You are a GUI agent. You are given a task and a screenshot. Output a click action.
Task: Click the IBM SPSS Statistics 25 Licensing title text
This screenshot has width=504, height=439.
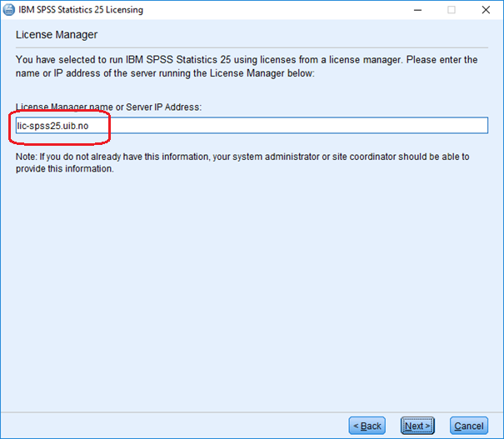[x=81, y=10]
